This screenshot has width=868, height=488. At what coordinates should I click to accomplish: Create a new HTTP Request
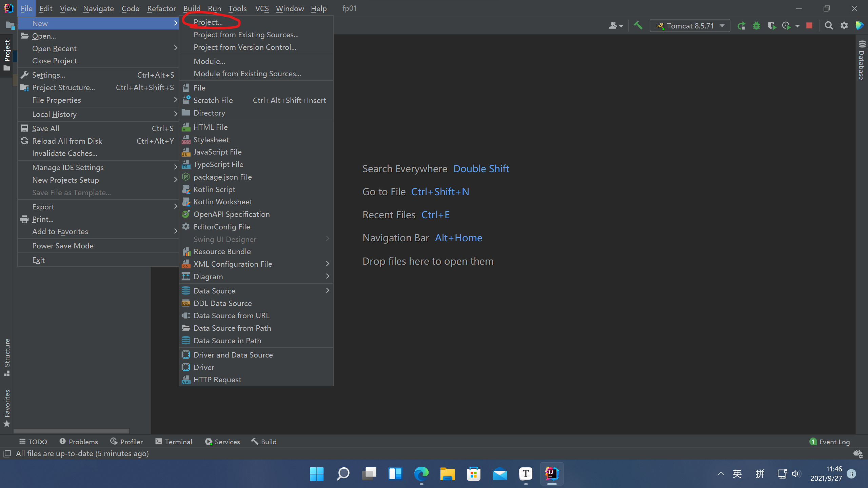tap(256, 380)
